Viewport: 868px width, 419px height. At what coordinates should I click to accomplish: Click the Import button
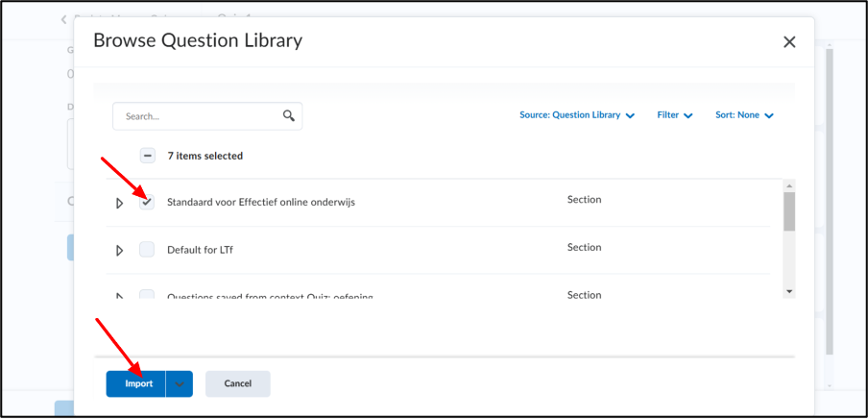pos(135,384)
